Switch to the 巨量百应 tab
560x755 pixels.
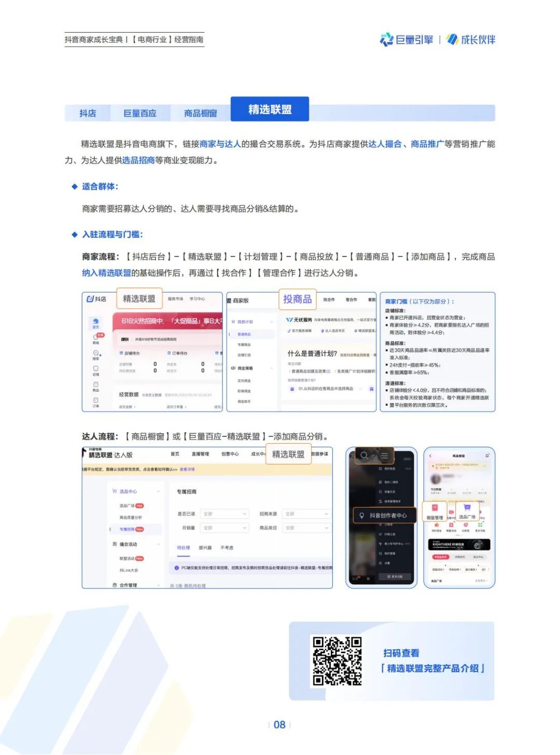pyautogui.click(x=140, y=113)
